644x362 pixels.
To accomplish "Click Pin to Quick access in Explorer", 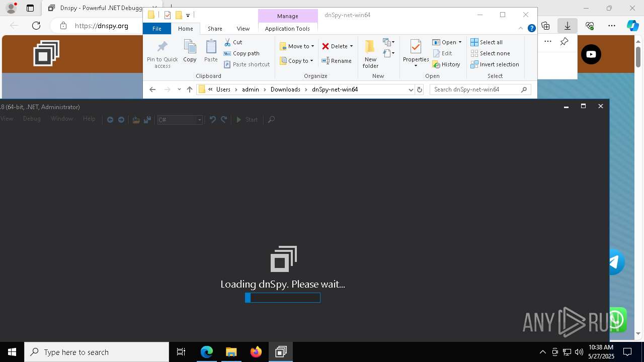I will 162,54.
